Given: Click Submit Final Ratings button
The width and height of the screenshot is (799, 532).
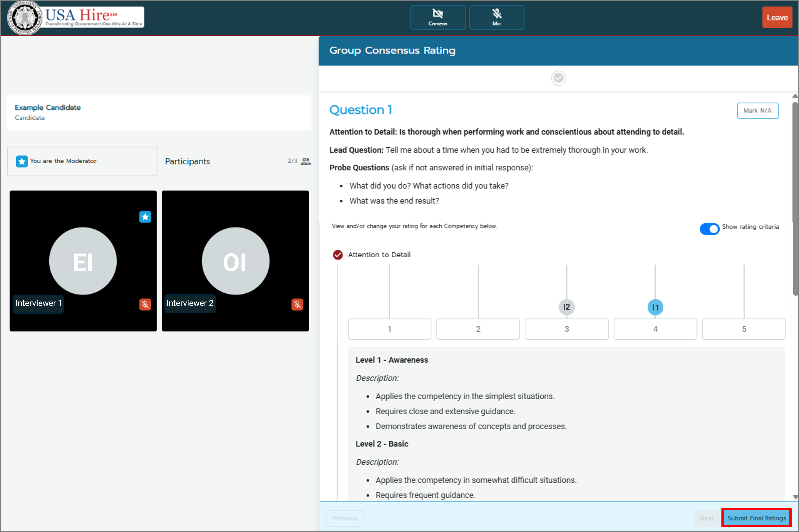Looking at the screenshot, I should pos(756,518).
